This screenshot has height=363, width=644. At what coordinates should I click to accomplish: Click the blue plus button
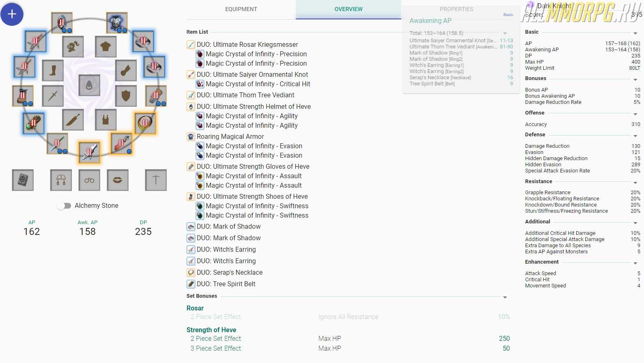12,14
